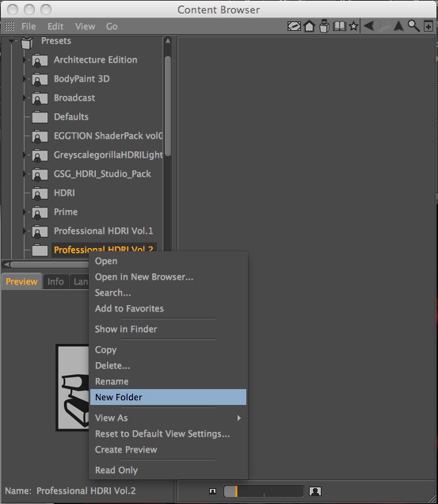Expand the GreyscalegorillaHDRILight folder

coord(25,155)
